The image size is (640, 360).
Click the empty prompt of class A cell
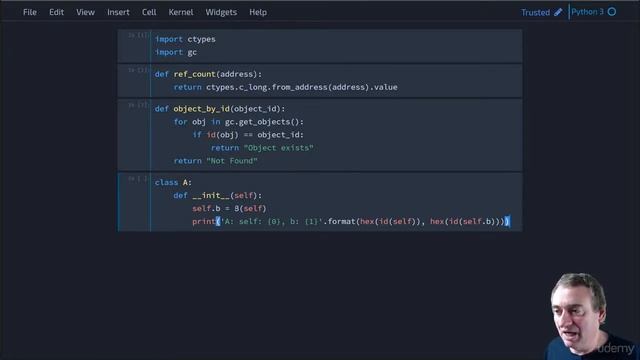pyautogui.click(x=138, y=179)
